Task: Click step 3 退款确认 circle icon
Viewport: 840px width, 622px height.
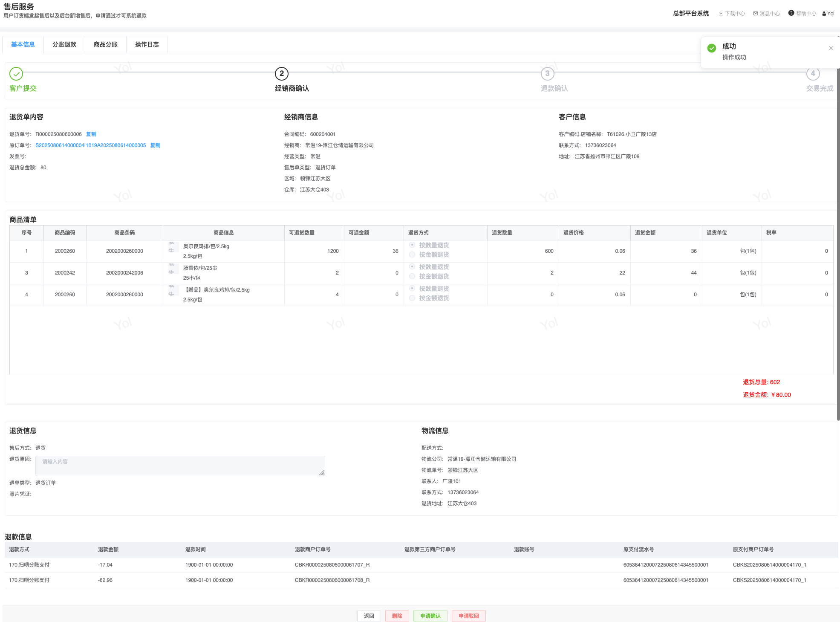Action: (547, 74)
